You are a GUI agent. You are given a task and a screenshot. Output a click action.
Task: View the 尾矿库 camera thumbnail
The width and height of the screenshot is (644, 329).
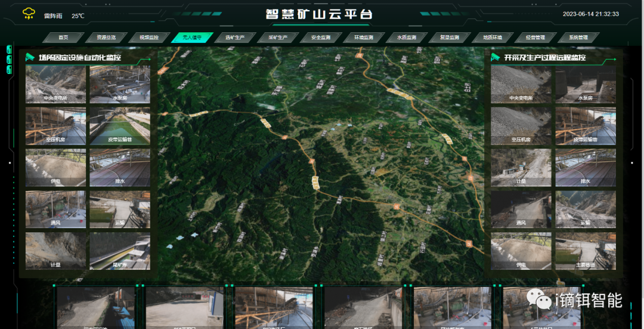point(119,251)
